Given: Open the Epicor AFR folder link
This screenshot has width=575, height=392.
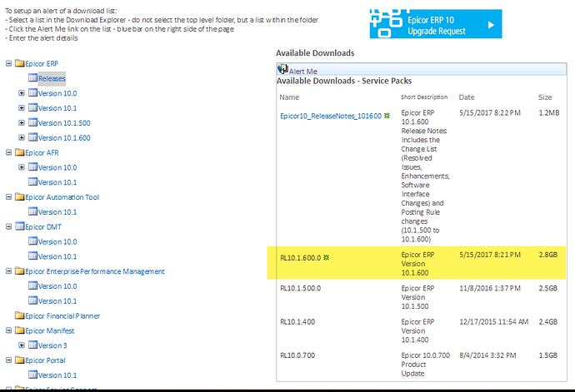Looking at the screenshot, I should pos(42,153).
